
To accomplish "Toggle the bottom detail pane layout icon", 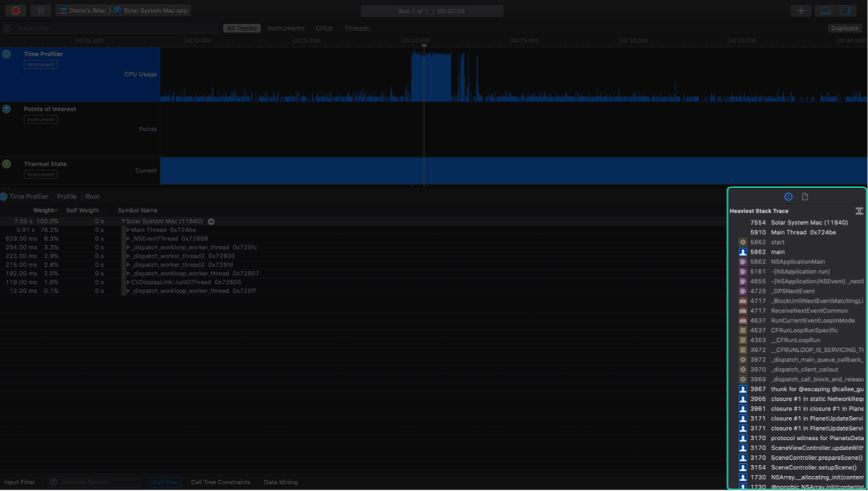I will pos(825,11).
